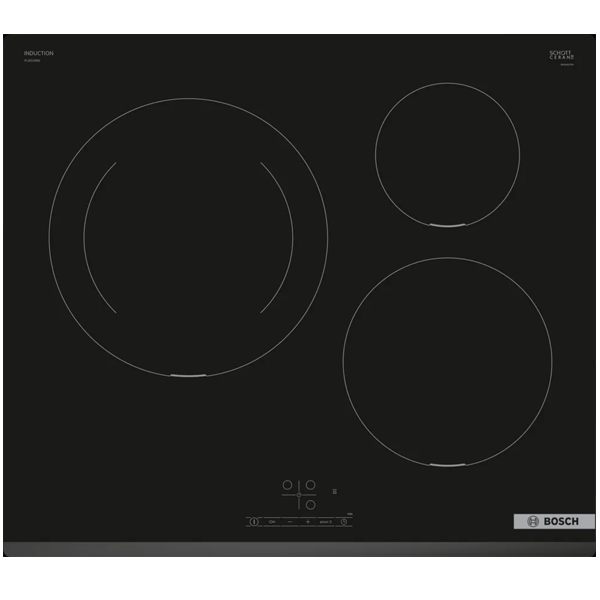Viewport: 600px width, 600px height.
Task: Tap the hourglass symbol beside the zone selector
Action: pos(335,491)
